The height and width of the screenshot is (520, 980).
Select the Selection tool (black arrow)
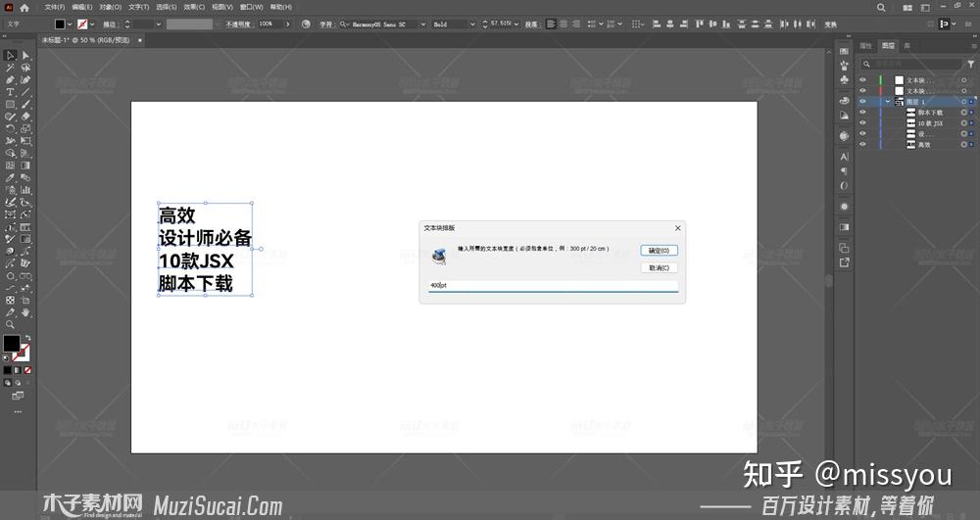click(11, 56)
